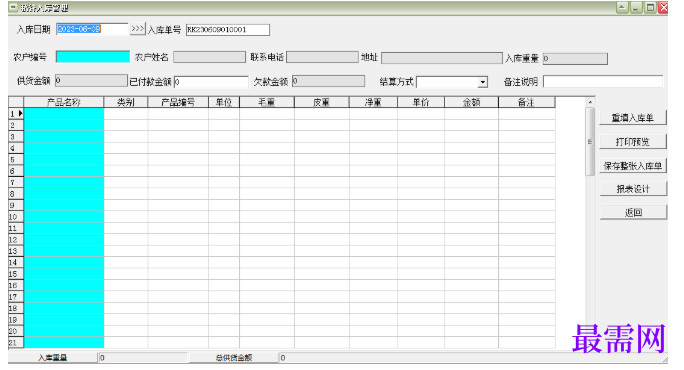Viewport: 684px width, 370px height.
Task: Select row header 2 in the grid
Action: pos(16,125)
